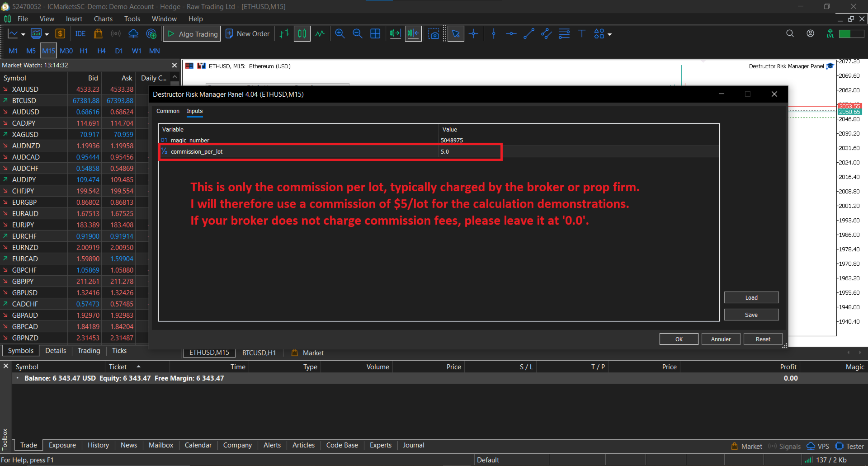Switch chart to candlestick mode
Viewport: 868px width, 466px height.
tap(302, 34)
